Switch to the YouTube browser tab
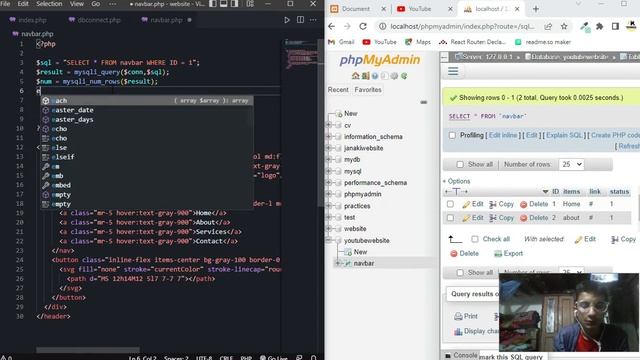 tap(419, 9)
